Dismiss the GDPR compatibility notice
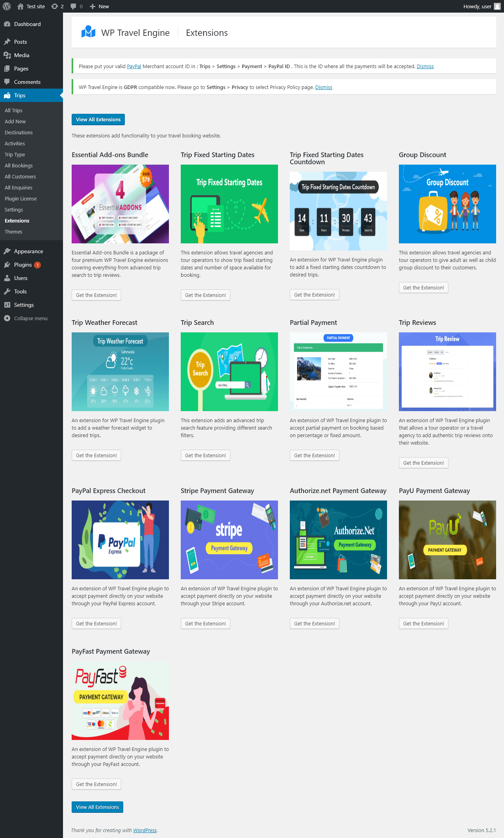 click(x=324, y=87)
